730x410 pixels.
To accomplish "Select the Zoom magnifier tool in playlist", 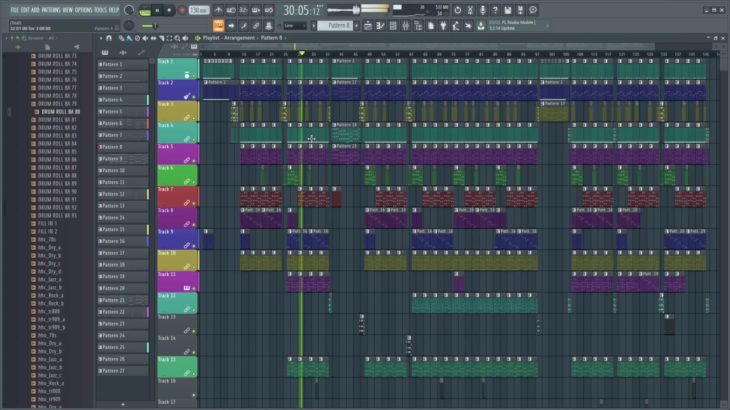I will (x=177, y=38).
